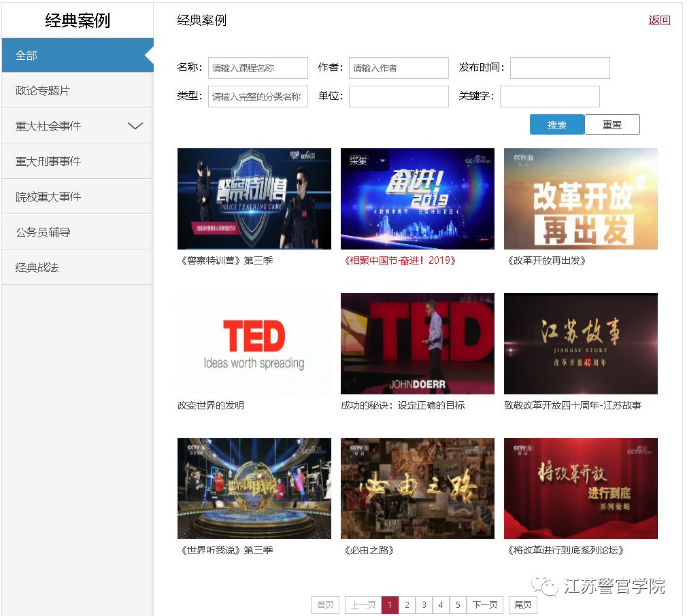
Task: Open the 重大刑事事件 category
Action: coord(78,162)
